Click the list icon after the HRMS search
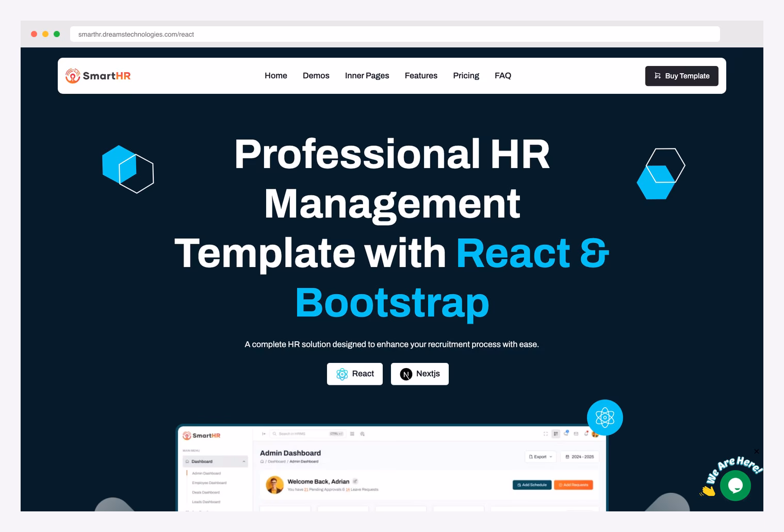This screenshot has height=532, width=784. [352, 434]
